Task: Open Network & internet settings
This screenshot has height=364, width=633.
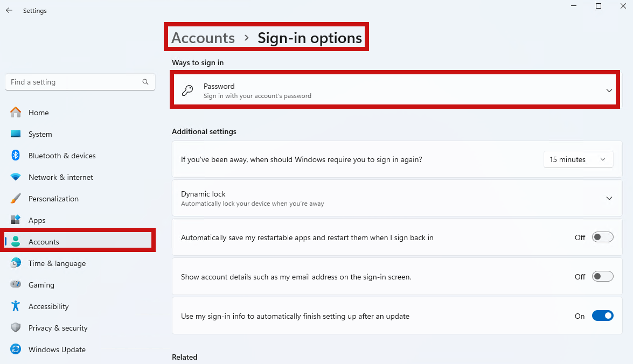Action: (x=61, y=177)
